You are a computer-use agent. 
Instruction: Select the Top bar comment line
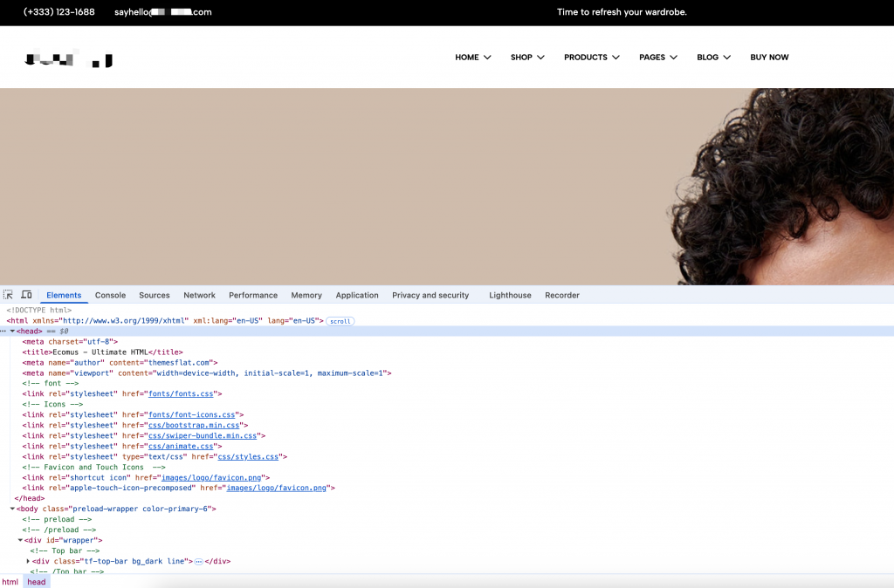click(65, 551)
